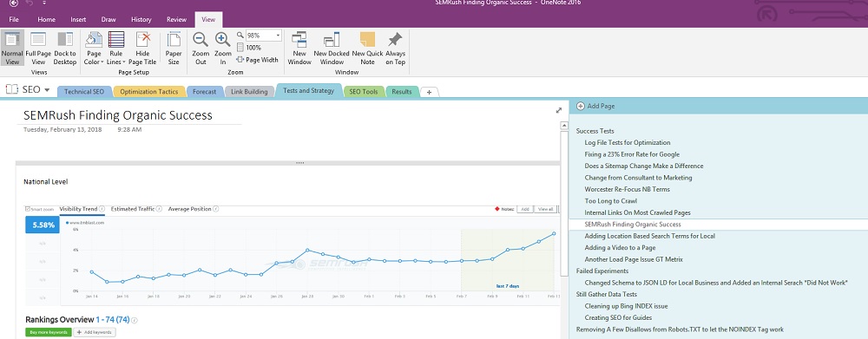Open the Forecast section tab
This screenshot has height=339, width=868.
204,92
